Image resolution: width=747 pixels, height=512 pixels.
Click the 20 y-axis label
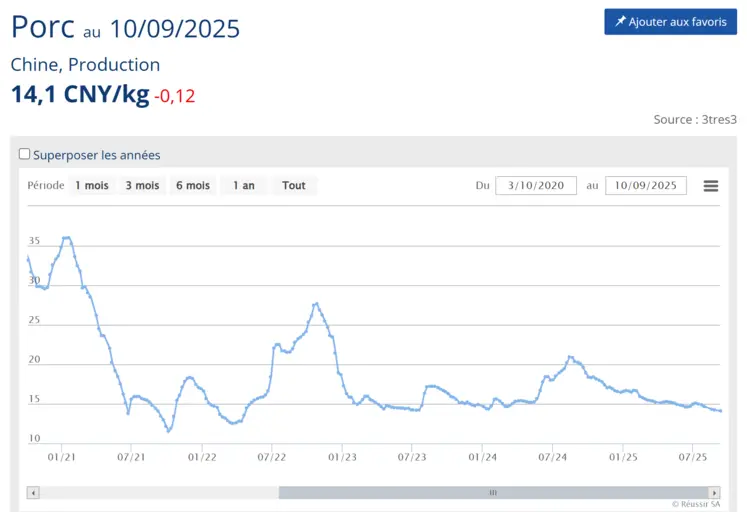[34, 359]
